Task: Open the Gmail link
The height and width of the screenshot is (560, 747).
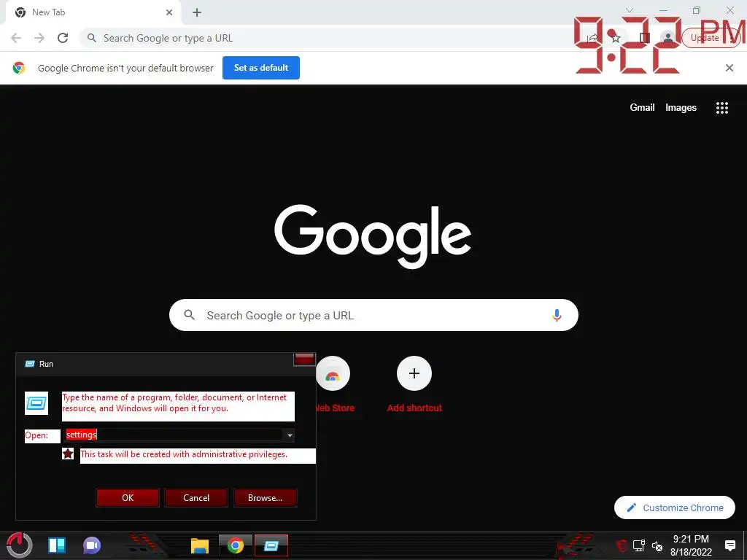Action: (x=642, y=108)
